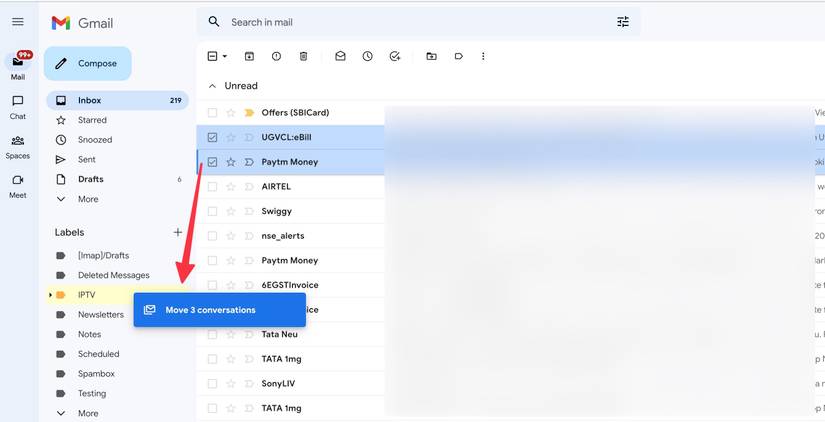Click the Snooze clock toolbar icon
Image resolution: width=825 pixels, height=422 pixels.
click(367, 56)
